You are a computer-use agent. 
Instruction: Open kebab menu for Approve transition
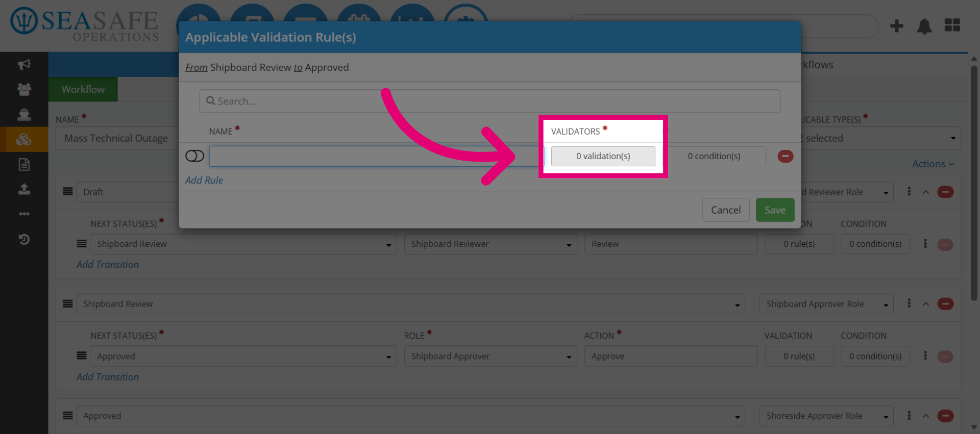pos(925,356)
